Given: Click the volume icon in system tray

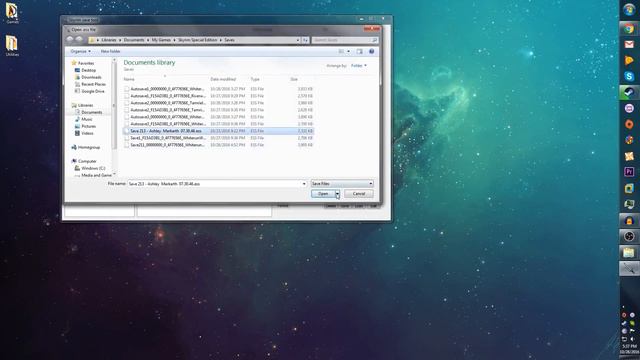Looking at the screenshot, I should coord(633,339).
